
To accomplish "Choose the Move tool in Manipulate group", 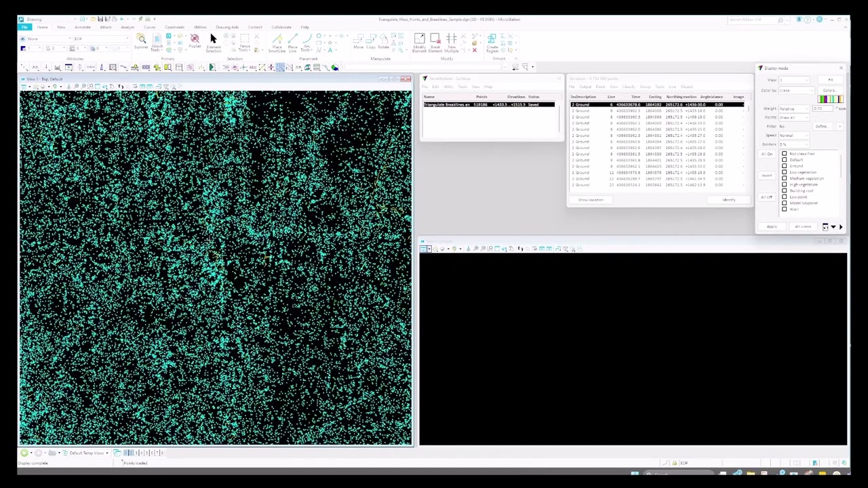I will point(358,42).
